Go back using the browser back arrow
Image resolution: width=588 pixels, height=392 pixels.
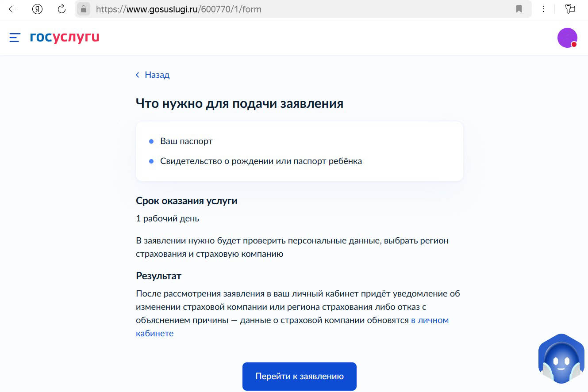click(x=12, y=9)
